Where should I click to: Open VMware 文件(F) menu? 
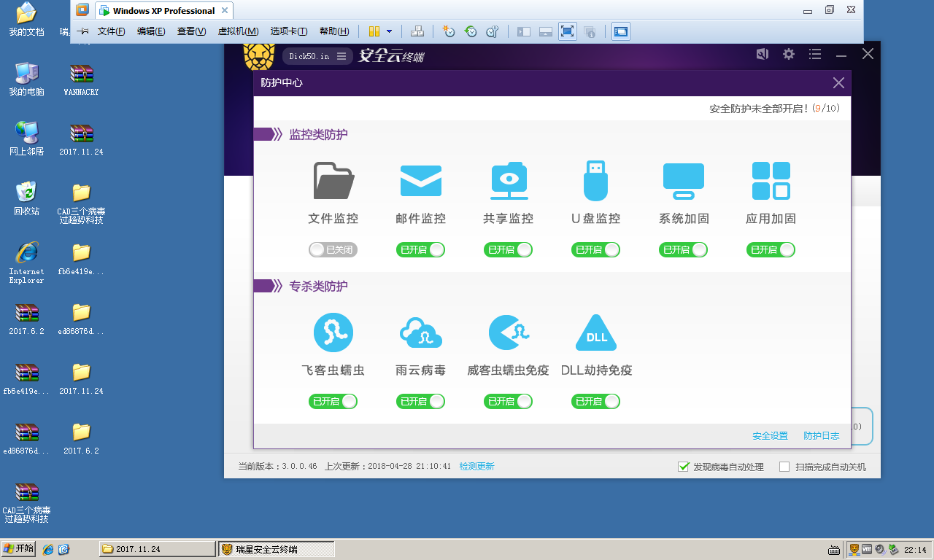pos(112,31)
